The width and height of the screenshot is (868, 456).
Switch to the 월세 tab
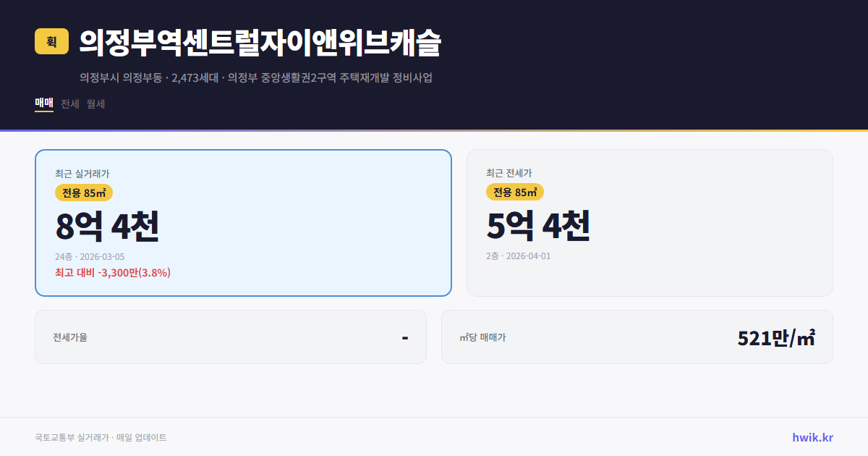[95, 104]
